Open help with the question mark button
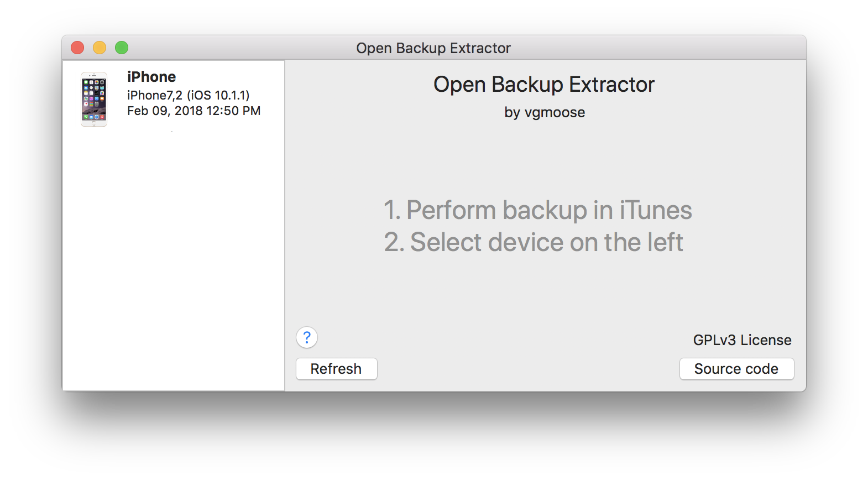Screen dimensions: 868x480 [307, 337]
